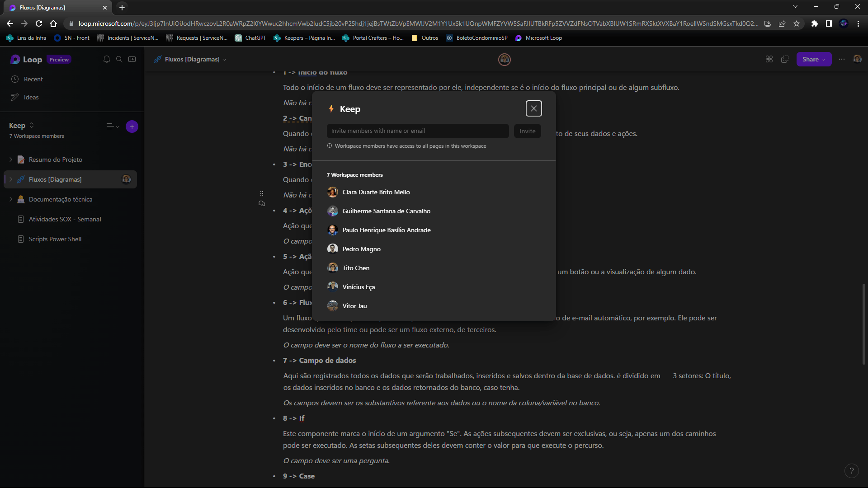Click the Loop search icon

(x=119, y=59)
